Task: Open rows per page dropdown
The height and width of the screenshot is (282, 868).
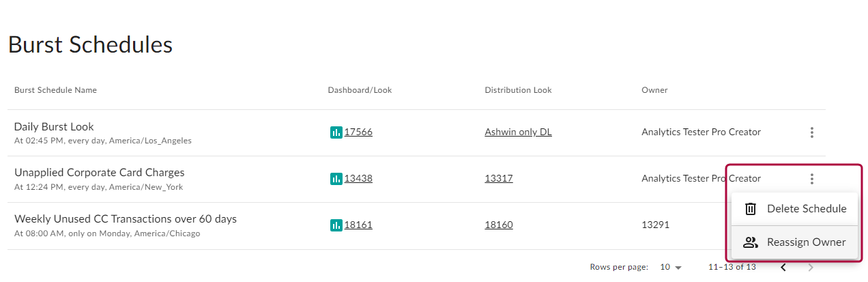Action: click(671, 268)
